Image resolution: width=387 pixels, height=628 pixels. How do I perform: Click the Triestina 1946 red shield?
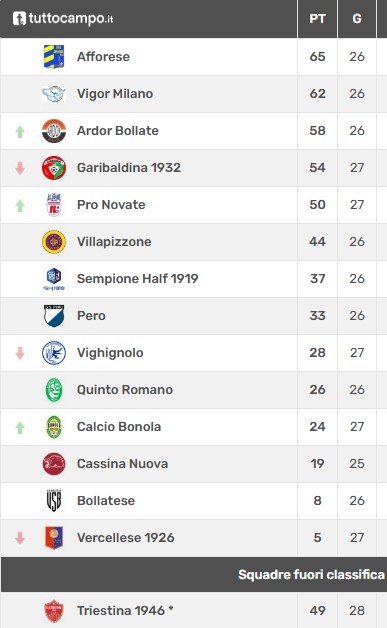pyautogui.click(x=54, y=611)
